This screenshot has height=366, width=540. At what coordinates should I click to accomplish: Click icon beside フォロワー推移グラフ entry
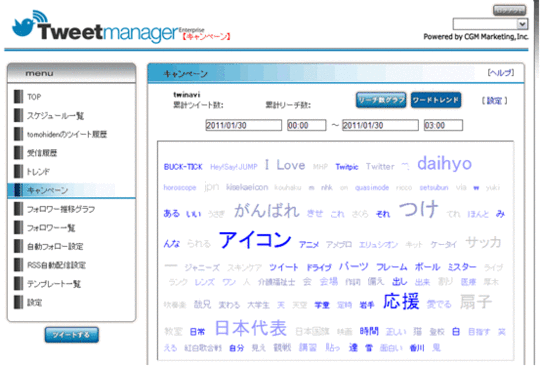pos(19,209)
